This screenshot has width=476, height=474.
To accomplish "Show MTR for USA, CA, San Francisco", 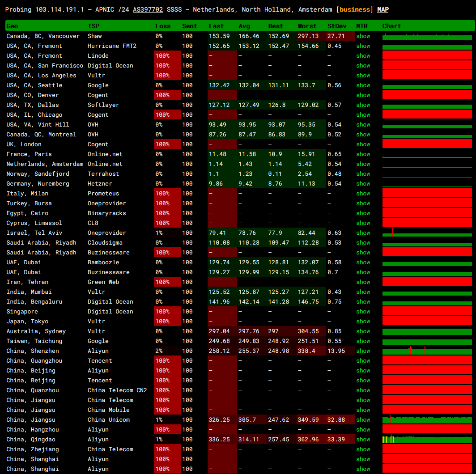I will coord(363,66).
